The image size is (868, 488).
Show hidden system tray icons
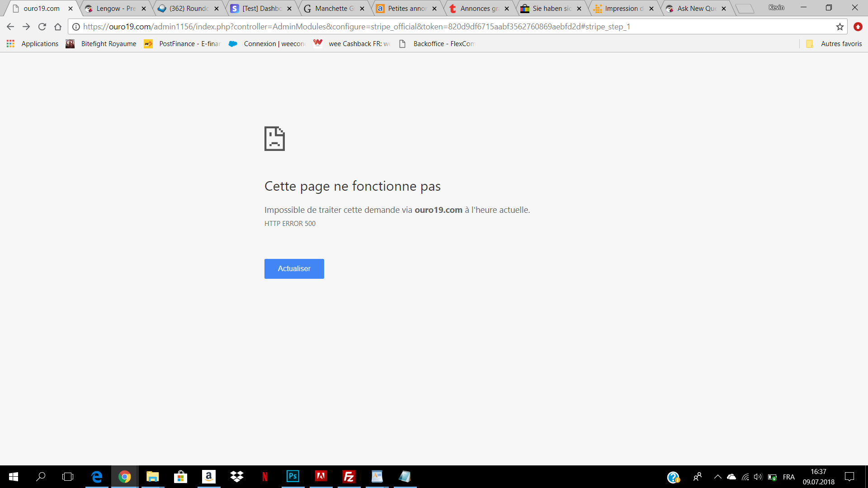pos(717,477)
